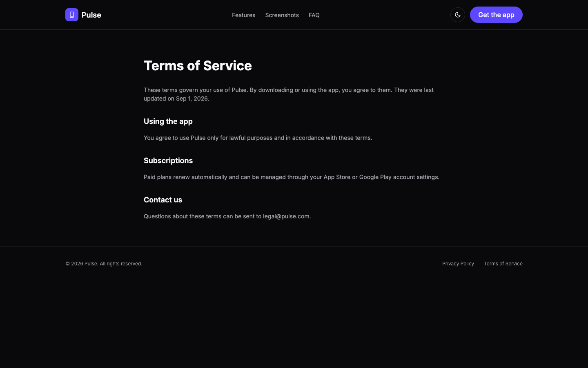Image resolution: width=588 pixels, height=368 pixels.
Task: Open Privacy Policy footer link
Action: coord(458,264)
